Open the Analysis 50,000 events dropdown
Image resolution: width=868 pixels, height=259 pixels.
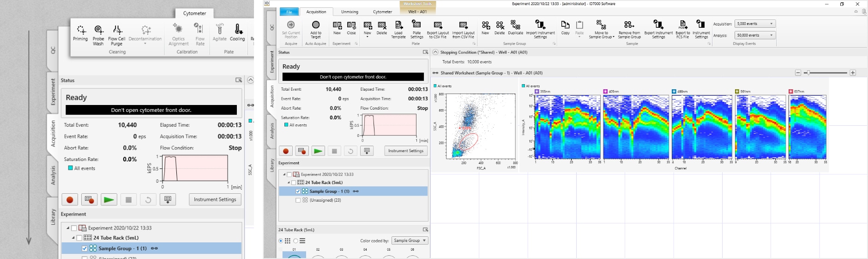pyautogui.click(x=755, y=35)
